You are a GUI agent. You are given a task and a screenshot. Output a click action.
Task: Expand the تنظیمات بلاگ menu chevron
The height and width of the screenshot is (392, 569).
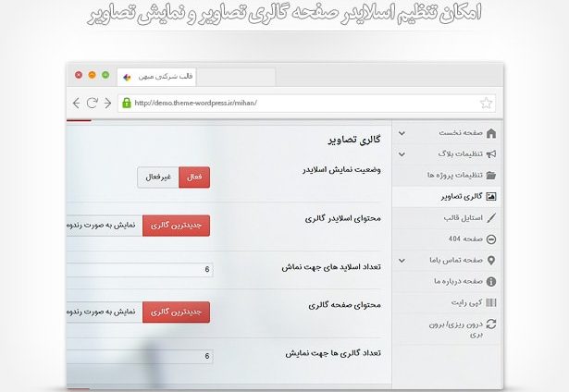coord(402,154)
